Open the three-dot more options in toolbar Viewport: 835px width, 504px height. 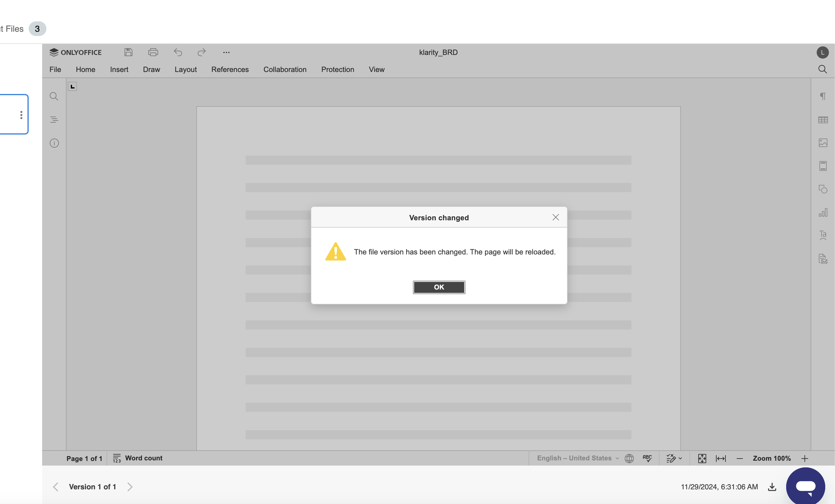pos(226,52)
